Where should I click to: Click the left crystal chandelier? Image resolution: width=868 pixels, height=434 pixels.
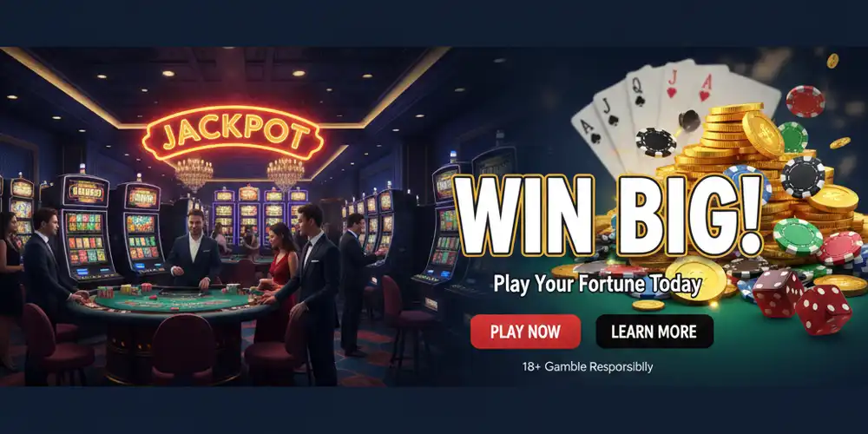[x=194, y=174]
